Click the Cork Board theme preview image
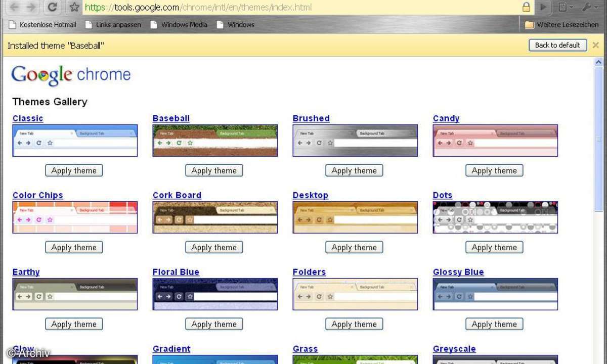 pos(215,217)
